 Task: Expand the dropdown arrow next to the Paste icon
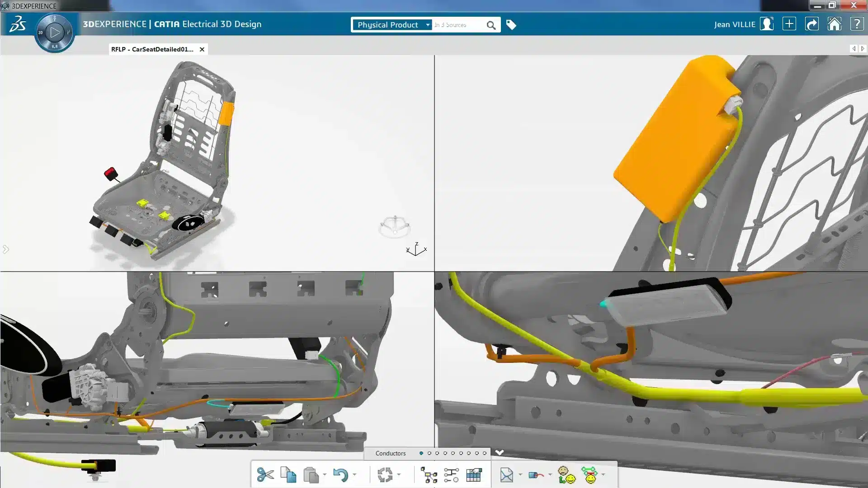tap(325, 475)
